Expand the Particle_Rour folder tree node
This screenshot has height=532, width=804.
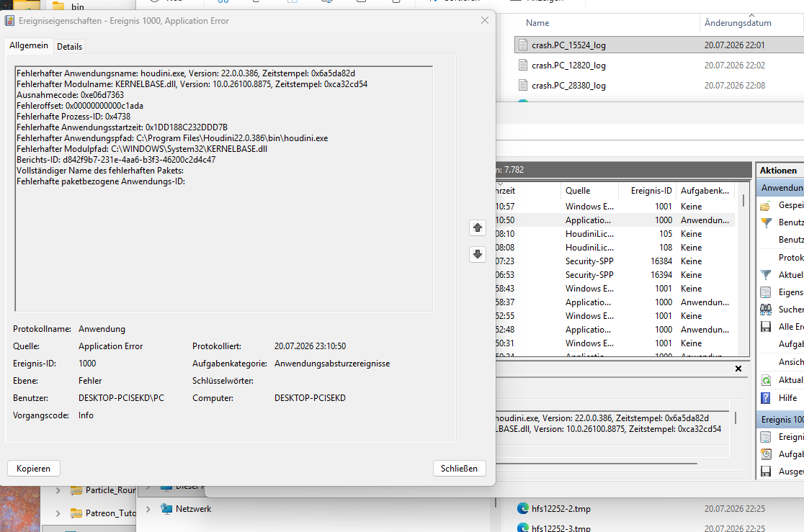(58, 490)
